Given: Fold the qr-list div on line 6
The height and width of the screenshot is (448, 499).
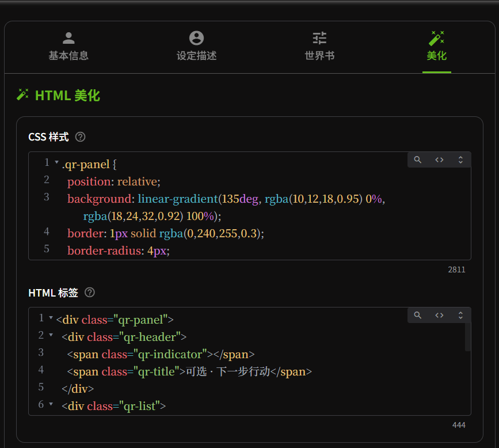Looking at the screenshot, I should tap(51, 404).
